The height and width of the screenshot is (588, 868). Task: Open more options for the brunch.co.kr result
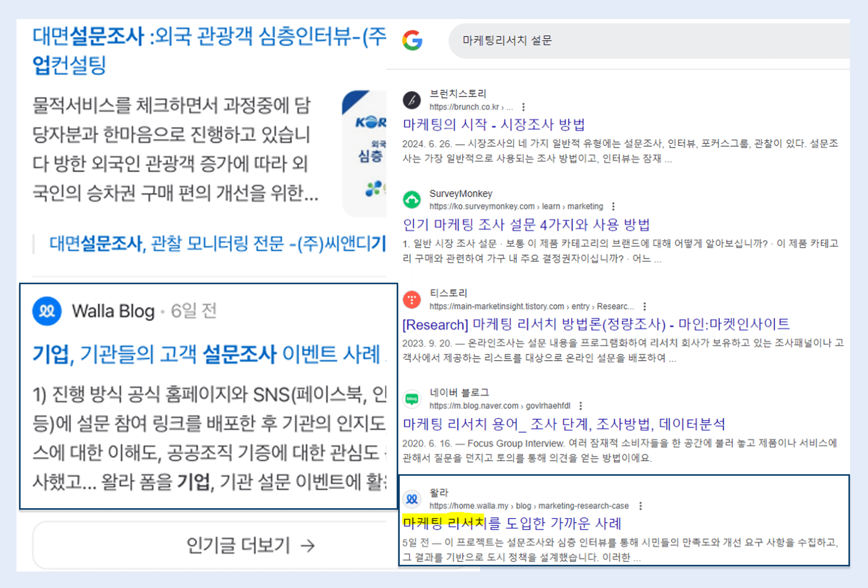click(x=524, y=107)
